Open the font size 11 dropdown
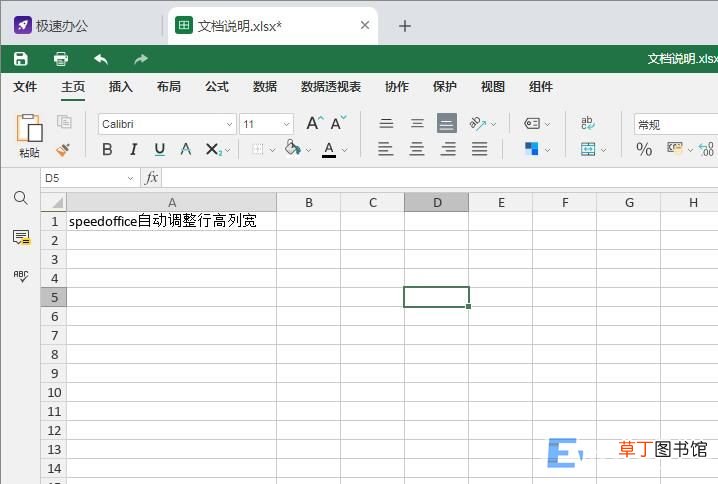The height and width of the screenshot is (484, 718). coord(286,124)
